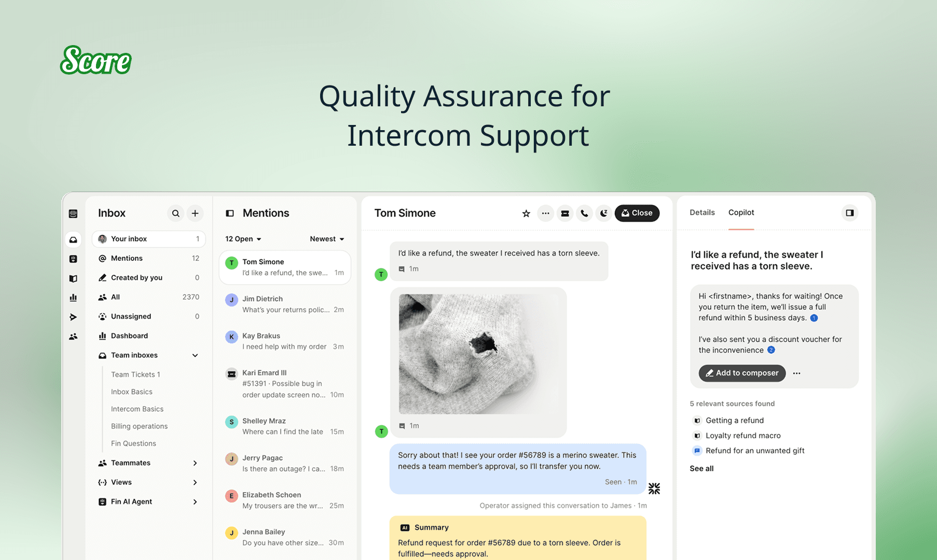Select Unassigned in the sidebar

(x=149, y=316)
